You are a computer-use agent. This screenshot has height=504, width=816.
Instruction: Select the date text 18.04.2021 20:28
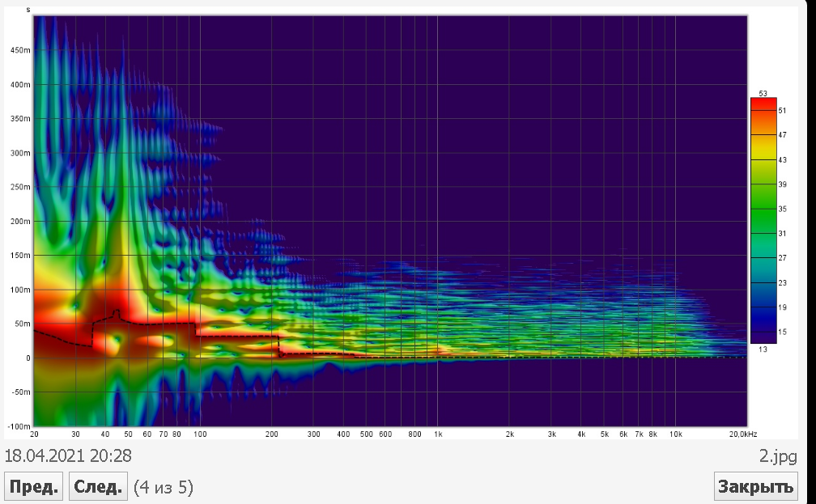(x=68, y=456)
